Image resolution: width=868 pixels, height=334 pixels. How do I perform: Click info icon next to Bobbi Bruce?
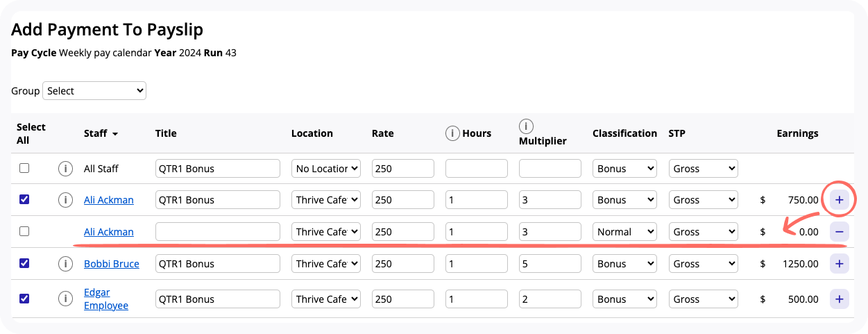coord(65,264)
